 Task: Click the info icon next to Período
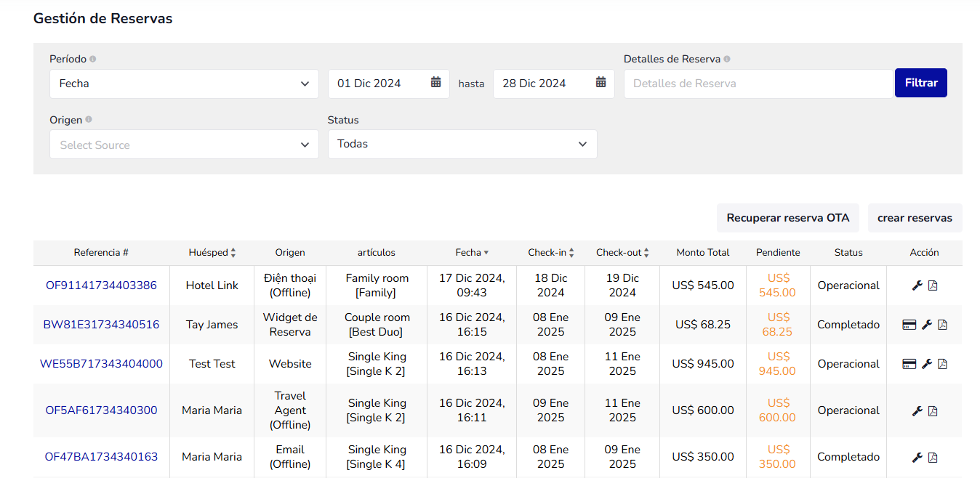tap(92, 60)
